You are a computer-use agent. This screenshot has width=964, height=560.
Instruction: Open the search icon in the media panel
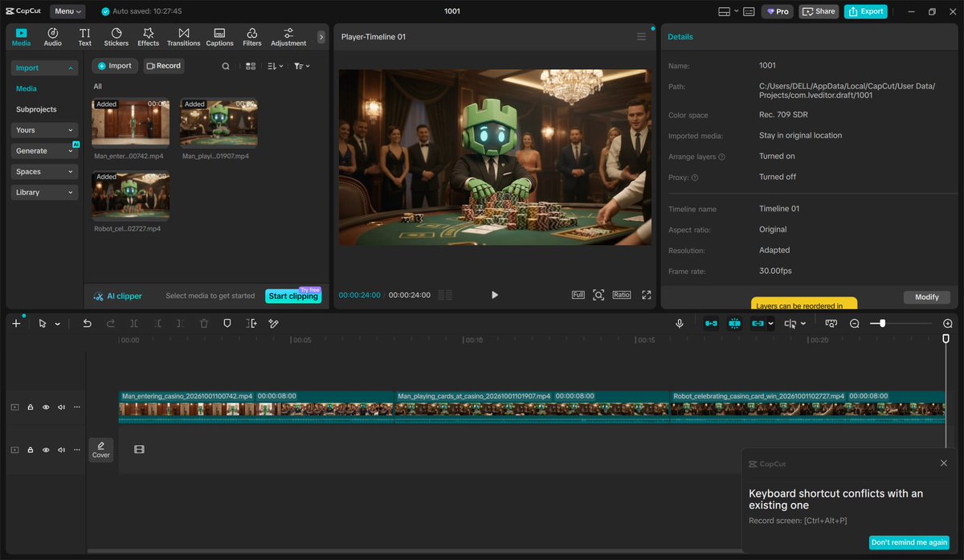pos(226,66)
